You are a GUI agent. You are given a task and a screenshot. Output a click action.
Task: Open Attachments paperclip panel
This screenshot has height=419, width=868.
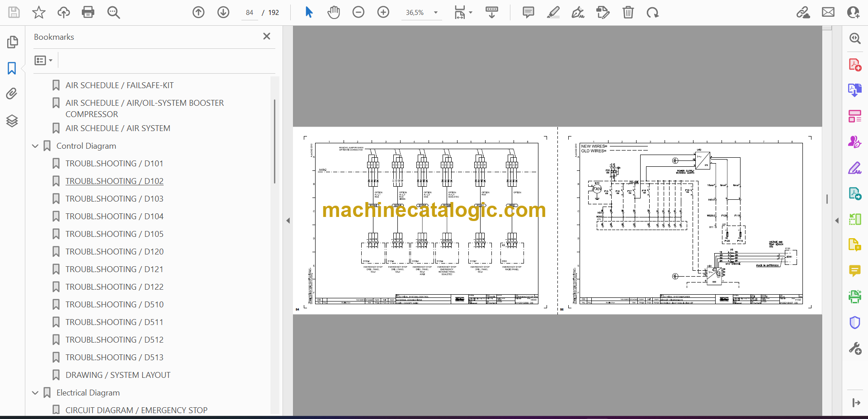[12, 94]
